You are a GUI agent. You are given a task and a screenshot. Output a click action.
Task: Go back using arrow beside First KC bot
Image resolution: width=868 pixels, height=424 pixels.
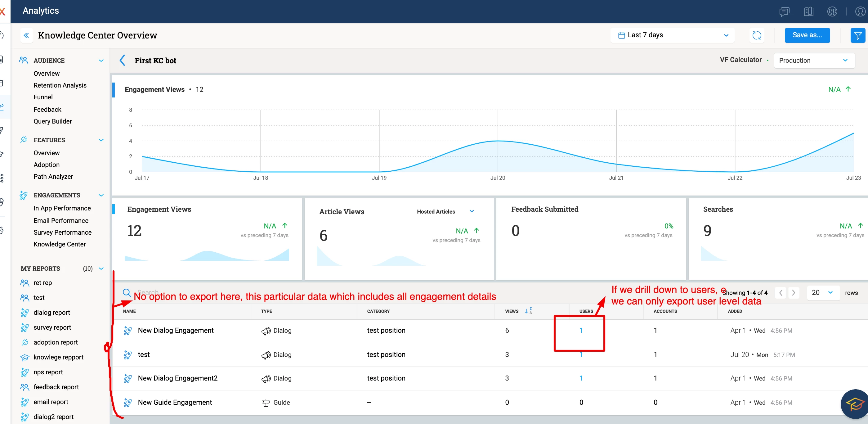(x=122, y=60)
